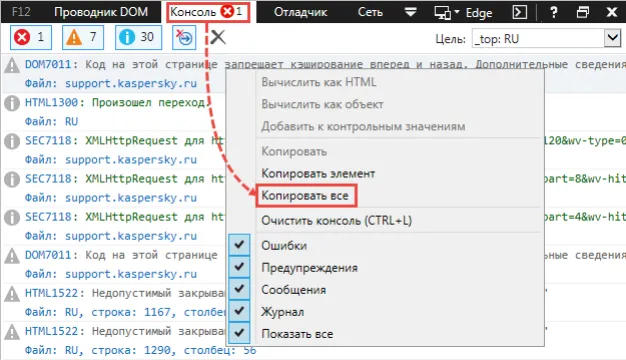626x360 pixels.
Task: Click the first DOM7011 message code link
Action: point(48,64)
